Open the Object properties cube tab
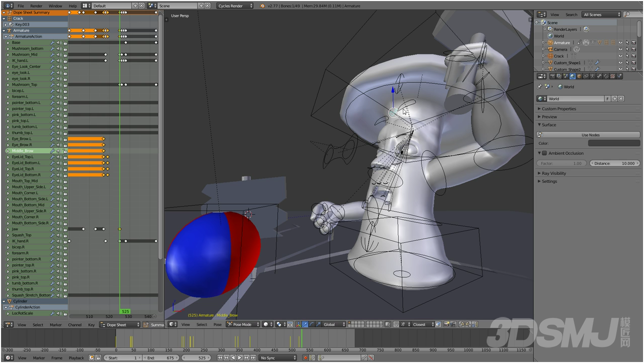 pyautogui.click(x=579, y=76)
